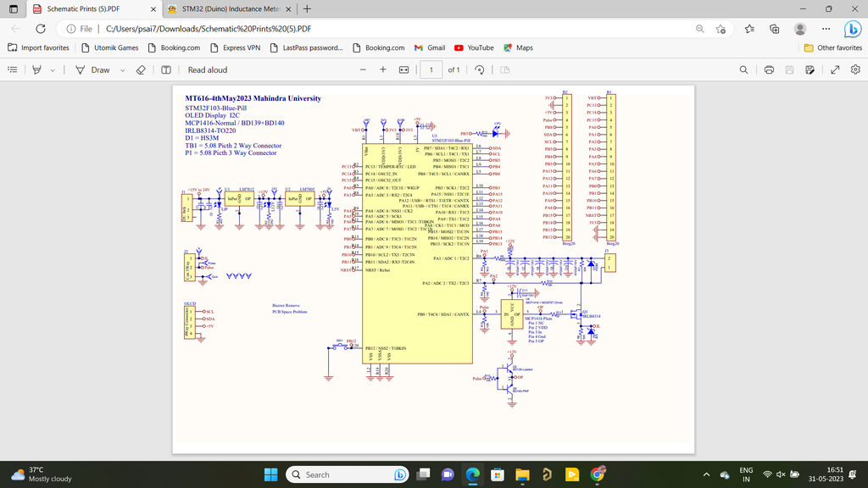Image resolution: width=868 pixels, height=488 pixels.
Task: Enter full screen view of PDF
Action: click(x=834, y=69)
